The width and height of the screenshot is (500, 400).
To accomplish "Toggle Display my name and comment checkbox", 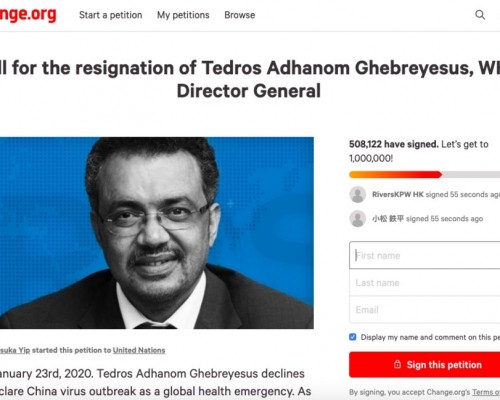I will point(353,337).
